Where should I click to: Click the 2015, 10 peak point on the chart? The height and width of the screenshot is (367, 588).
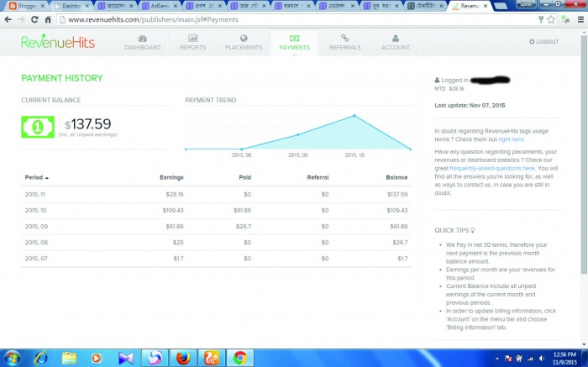[354, 115]
